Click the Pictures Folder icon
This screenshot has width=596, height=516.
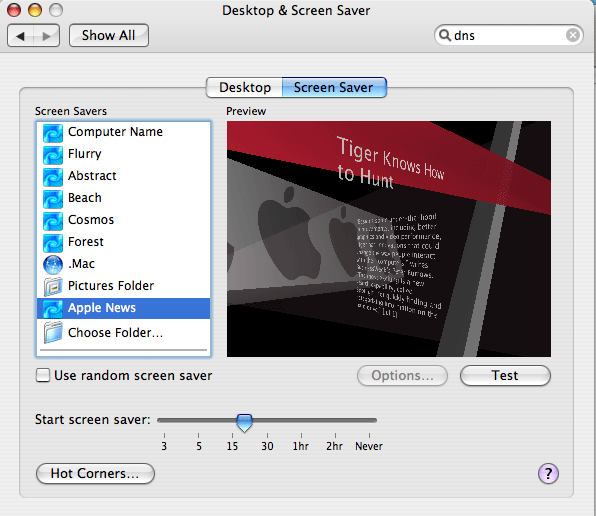point(53,286)
